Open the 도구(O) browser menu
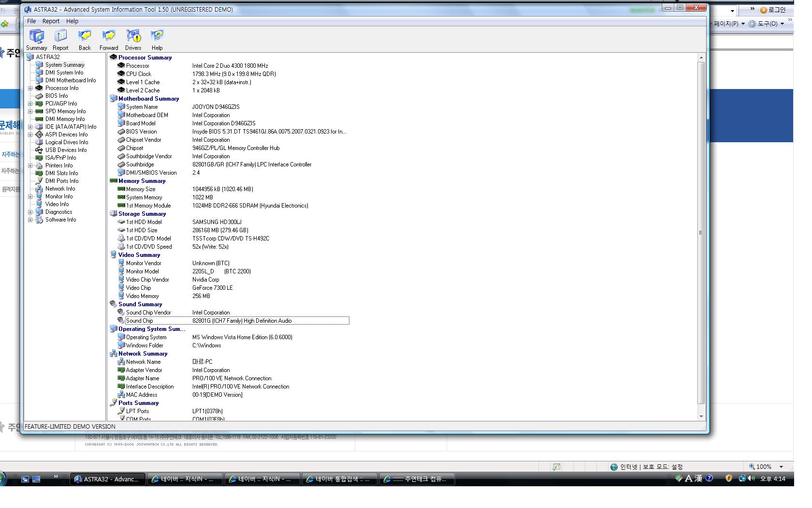Viewport: 812px width, 508px height. point(766,24)
